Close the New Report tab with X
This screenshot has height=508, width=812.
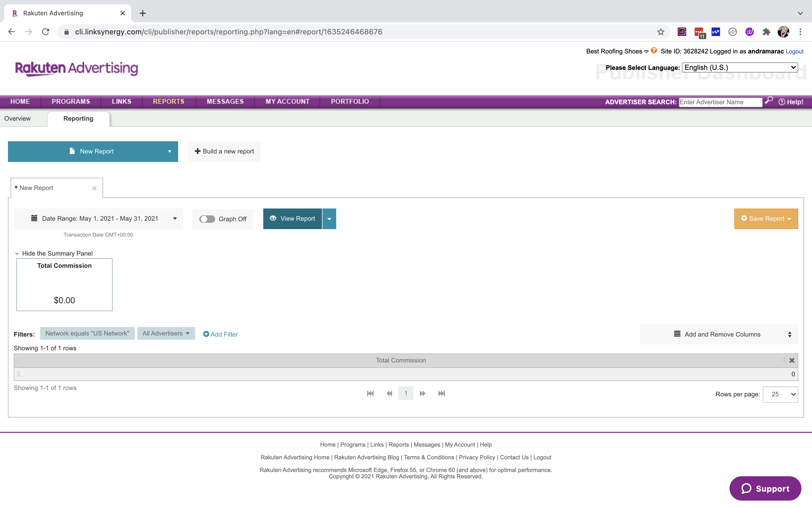coord(94,188)
